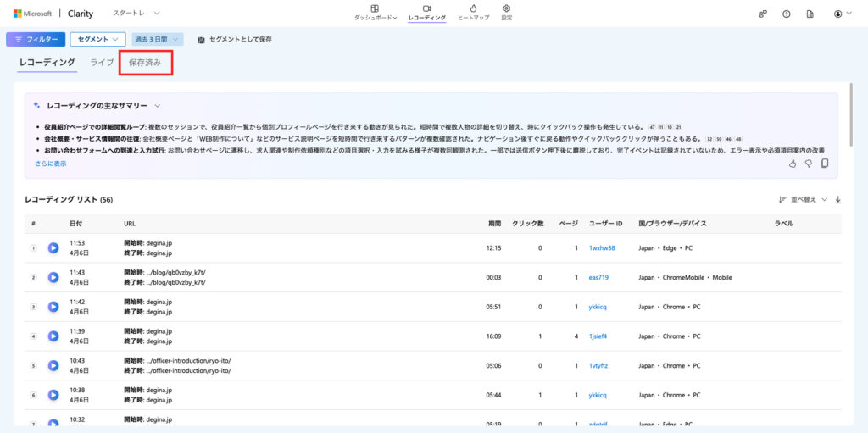Screen dimensions: 868x433
Task: Open the ヒートマップ heatmap view
Action: tap(472, 12)
